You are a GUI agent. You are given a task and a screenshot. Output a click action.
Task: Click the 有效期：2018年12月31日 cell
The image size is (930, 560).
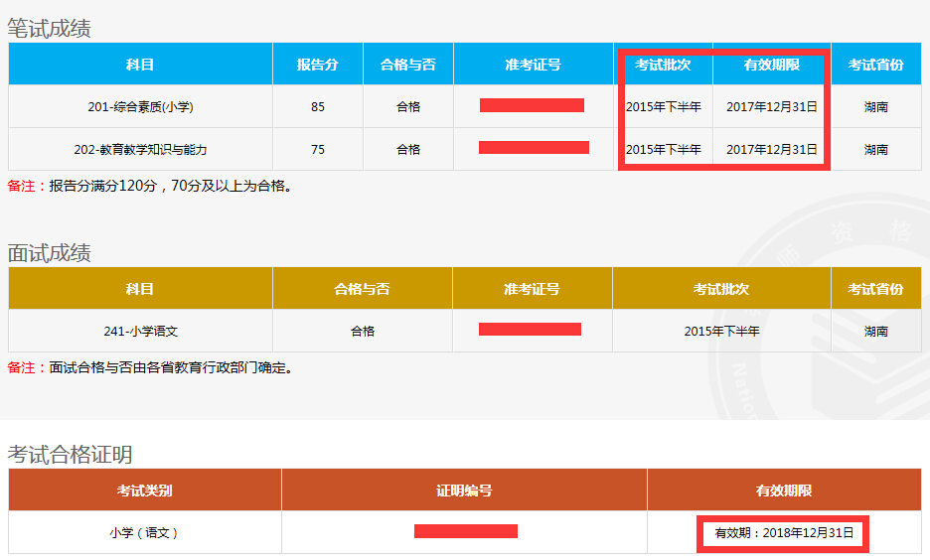pos(784,533)
